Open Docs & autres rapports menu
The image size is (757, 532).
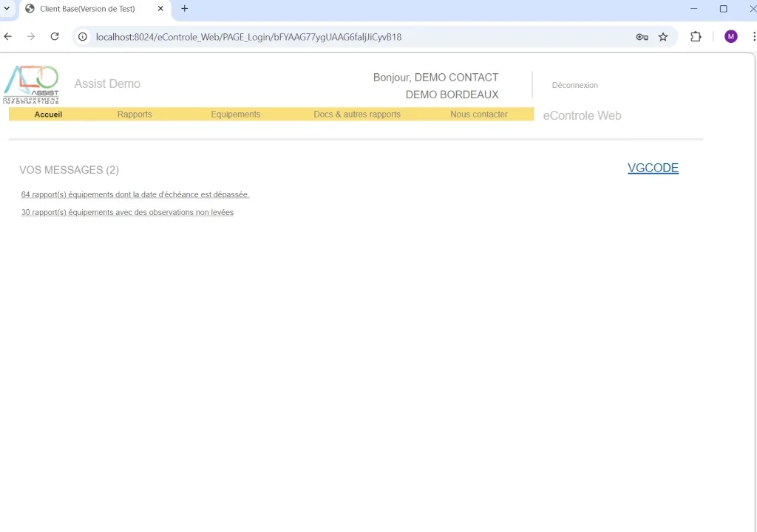(x=357, y=115)
